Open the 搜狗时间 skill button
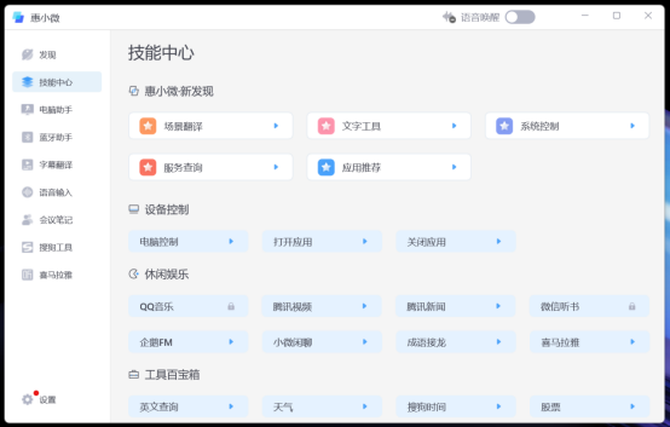Viewport: 670px width, 427px height. tap(455, 406)
